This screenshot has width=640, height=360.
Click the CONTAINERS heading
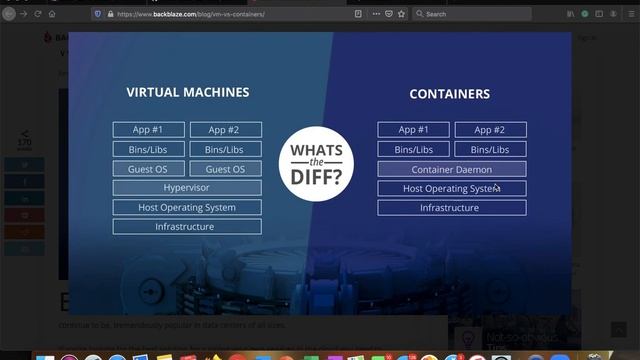450,94
